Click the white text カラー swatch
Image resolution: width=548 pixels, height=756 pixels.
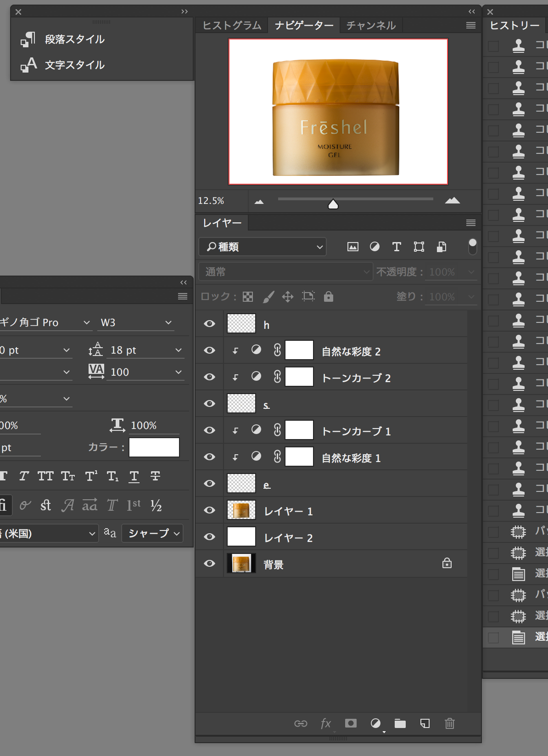[x=154, y=447]
